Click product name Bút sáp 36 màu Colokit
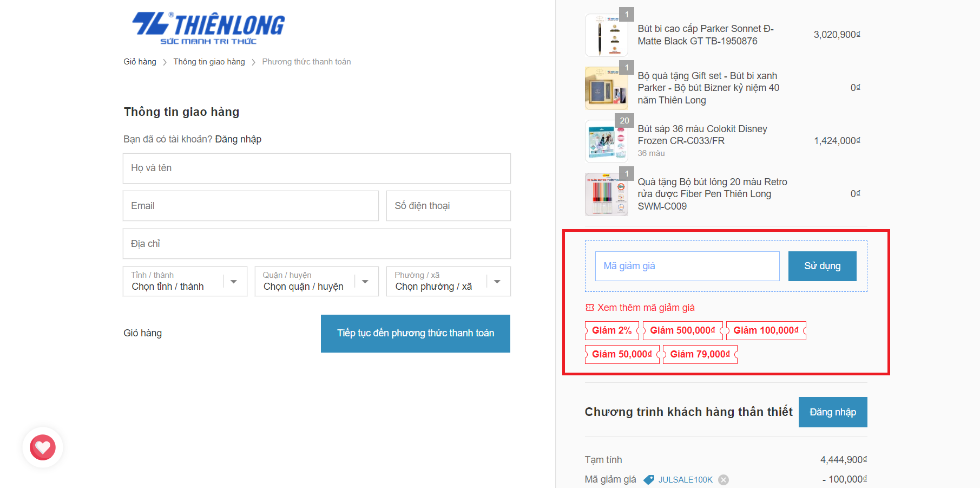Image resolution: width=980 pixels, height=488 pixels. (702, 135)
